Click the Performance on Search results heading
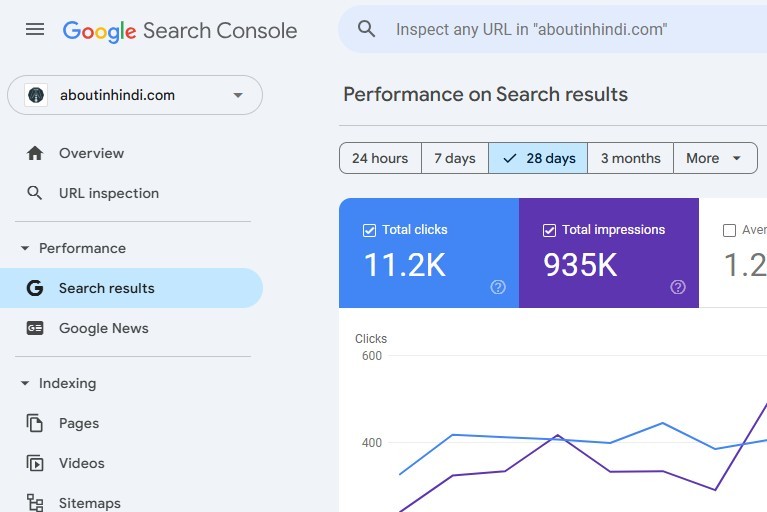767x512 pixels. pos(485,94)
